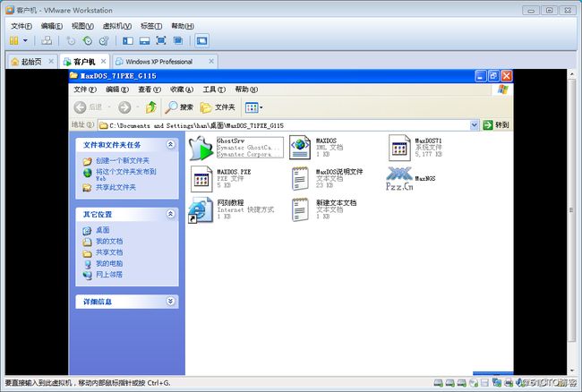582x392 pixels.
Task: Select the MAXDOS XML file icon
Action: 300,148
